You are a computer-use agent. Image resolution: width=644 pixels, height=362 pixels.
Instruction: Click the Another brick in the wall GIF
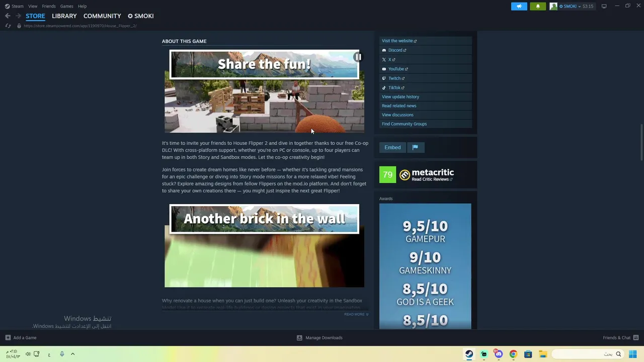[264, 246]
